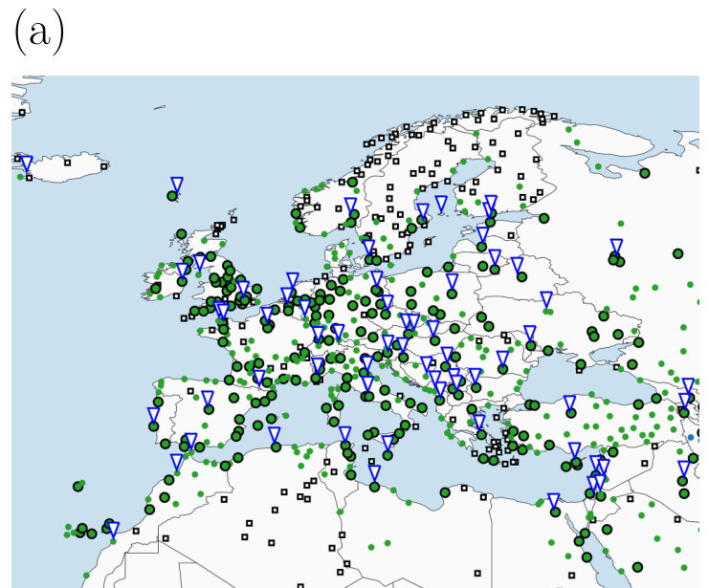Click the small blue dot near the map's right edge
709x588 pixels.
coord(691,437)
